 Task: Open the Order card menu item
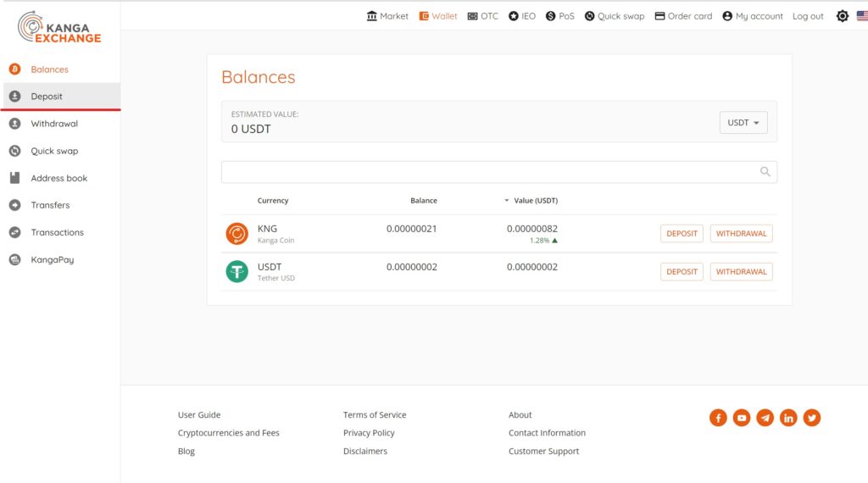click(690, 16)
